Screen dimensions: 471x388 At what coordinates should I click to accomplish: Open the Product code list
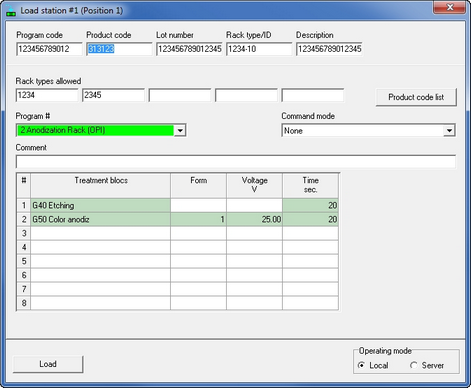(416, 97)
